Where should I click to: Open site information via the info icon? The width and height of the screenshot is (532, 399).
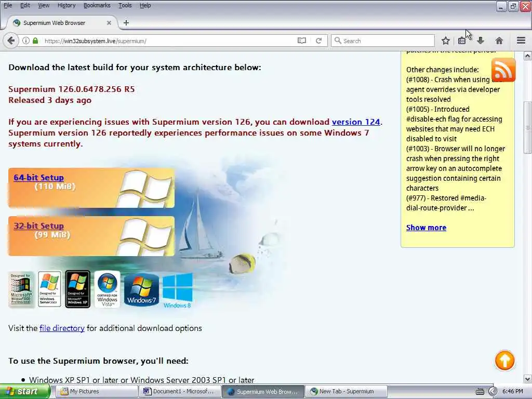pos(26,41)
